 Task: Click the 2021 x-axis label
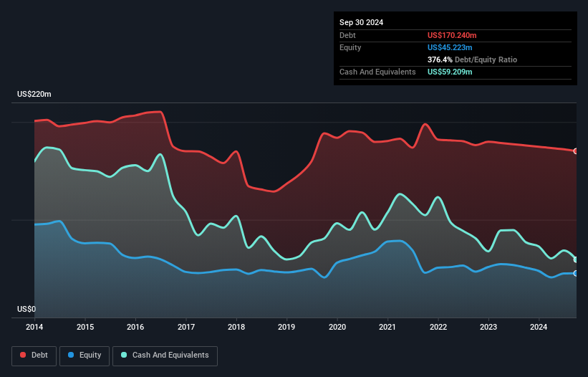click(387, 327)
